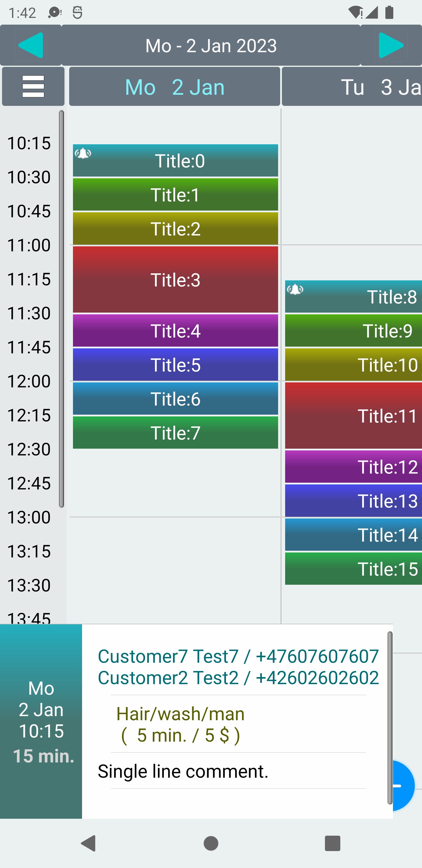Go to previous day with left arrow
This screenshot has height=868, width=422.
click(31, 45)
